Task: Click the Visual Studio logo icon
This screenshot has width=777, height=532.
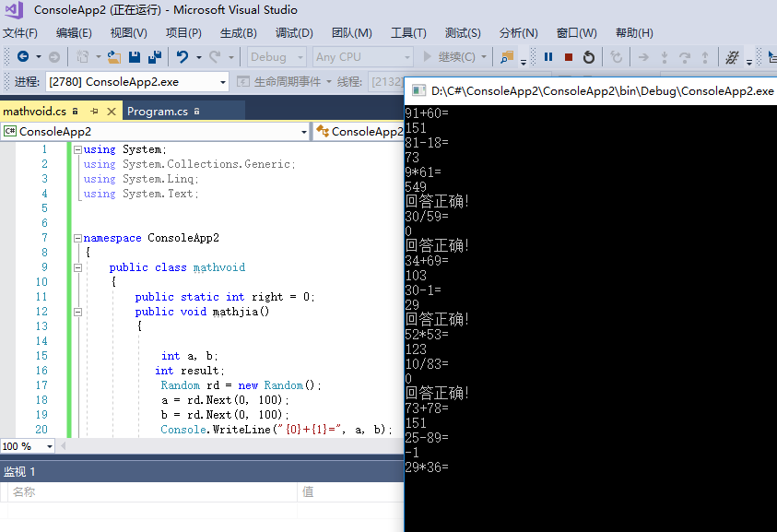Action: (14, 10)
